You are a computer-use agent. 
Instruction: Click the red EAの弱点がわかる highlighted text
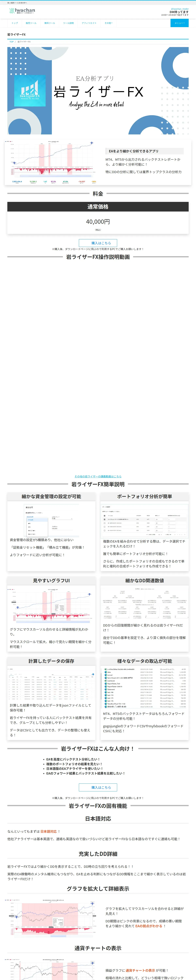(149, 926)
